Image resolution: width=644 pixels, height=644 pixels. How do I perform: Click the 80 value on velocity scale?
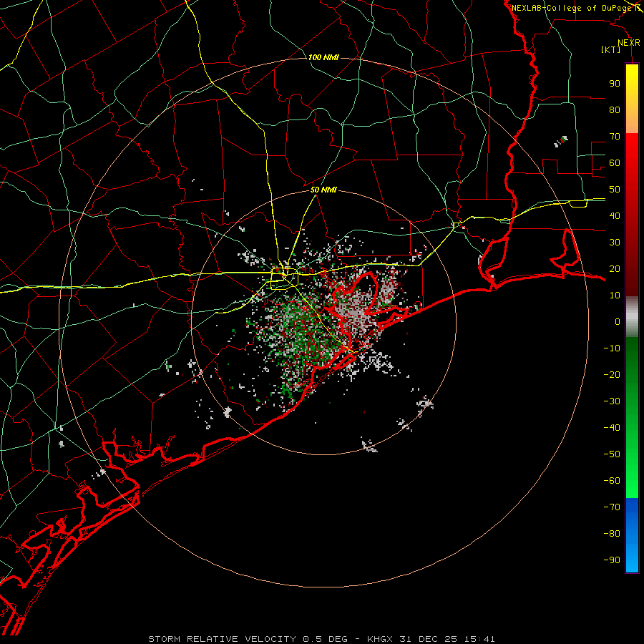[615, 109]
